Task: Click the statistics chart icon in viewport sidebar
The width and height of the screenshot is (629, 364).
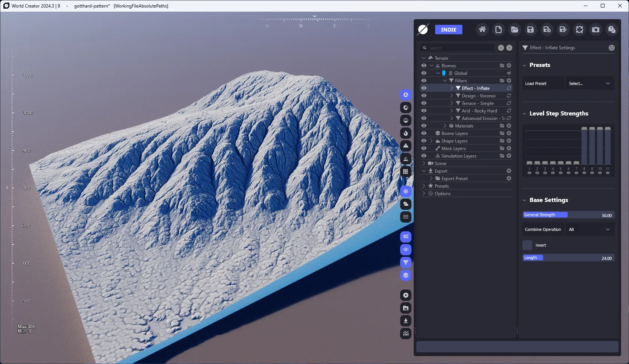Action: (406, 334)
